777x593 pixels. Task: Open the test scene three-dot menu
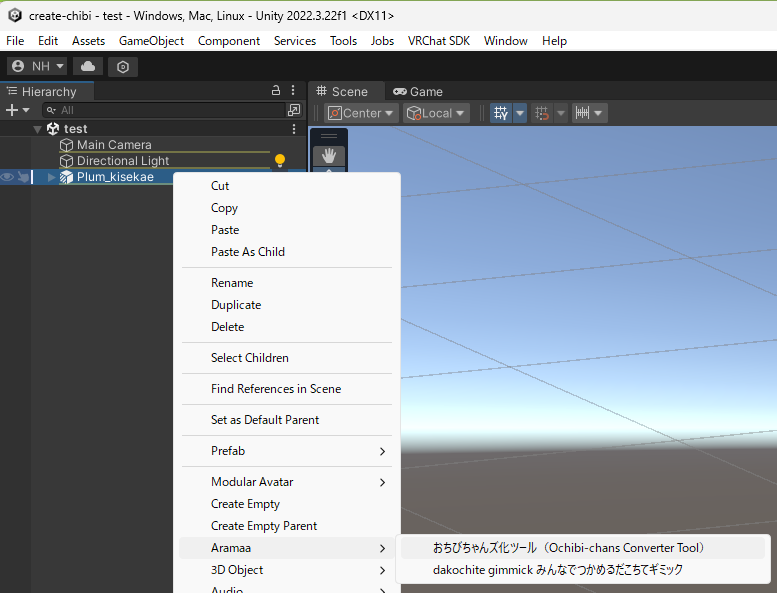(294, 129)
